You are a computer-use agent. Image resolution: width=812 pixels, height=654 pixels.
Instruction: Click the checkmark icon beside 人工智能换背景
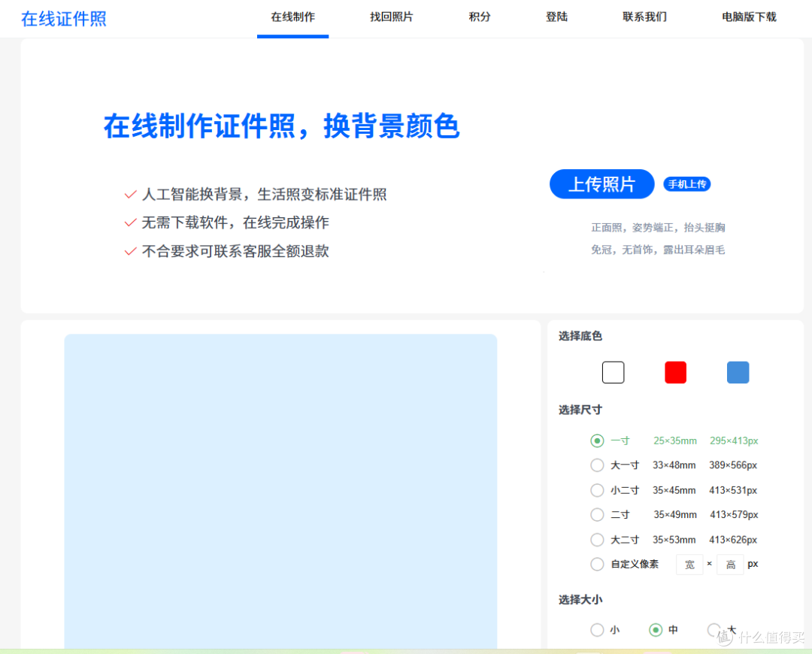click(x=131, y=195)
